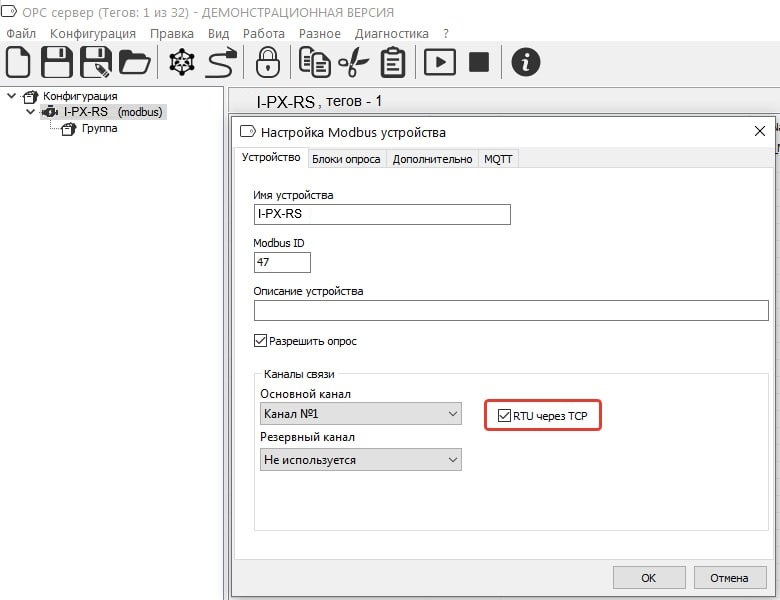This screenshot has width=780, height=600.
Task: Click the Save As icon with pencil
Action: click(x=96, y=62)
